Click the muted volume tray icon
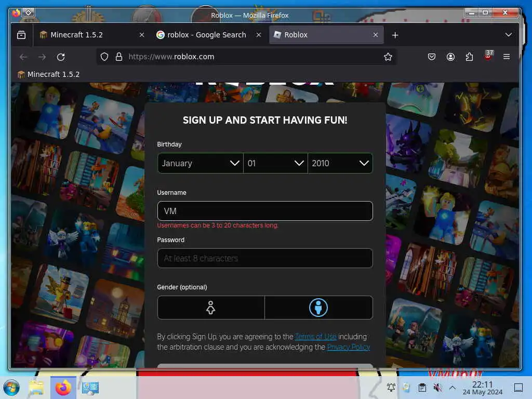This screenshot has height=399, width=532. 437,388
